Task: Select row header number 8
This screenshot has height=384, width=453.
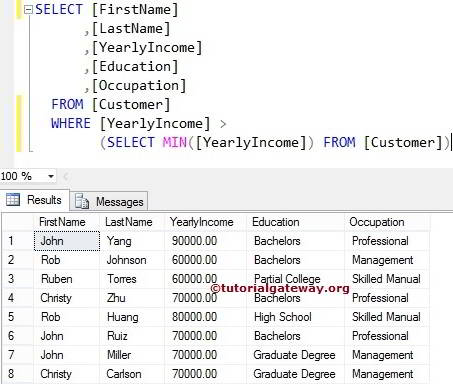Action: (x=18, y=374)
